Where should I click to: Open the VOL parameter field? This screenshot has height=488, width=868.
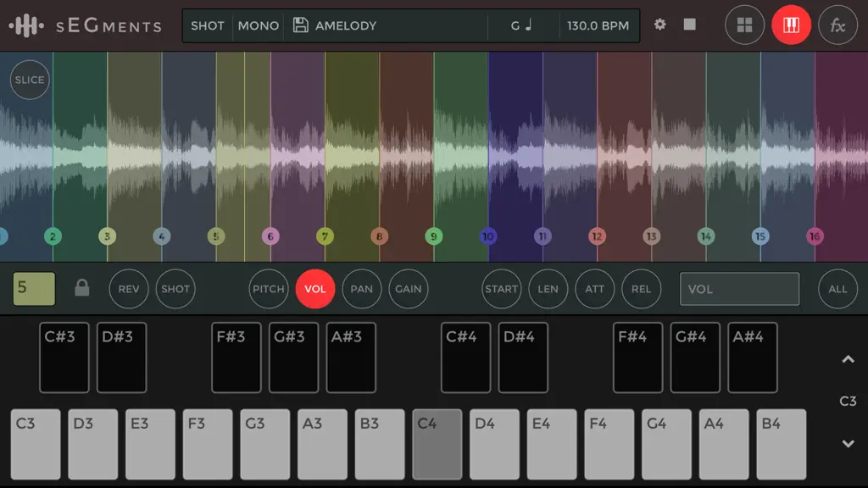point(739,289)
